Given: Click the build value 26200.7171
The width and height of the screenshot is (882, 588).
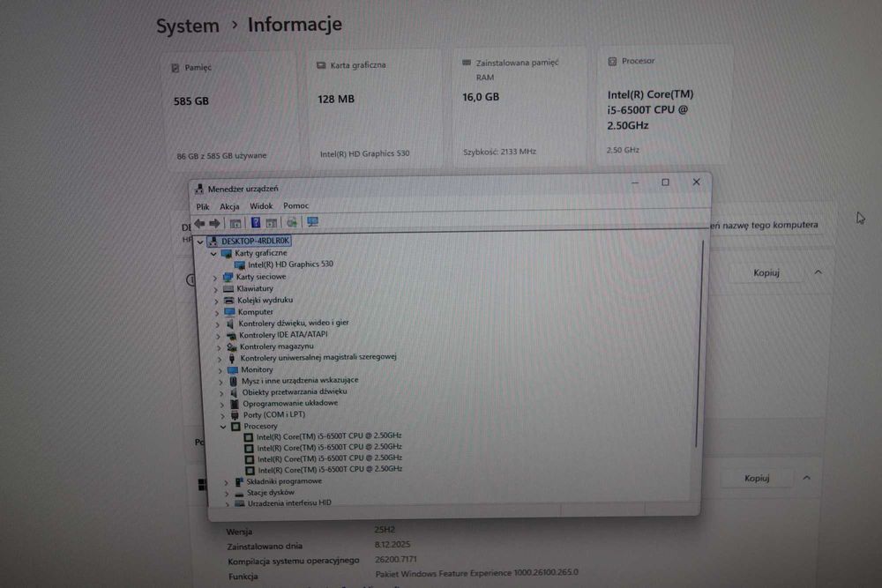Looking at the screenshot, I should (396, 559).
